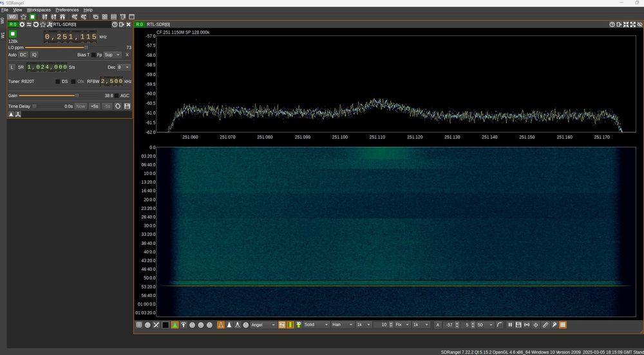Click the add feature gears icon
This screenshot has height=355, width=644.
pos(74,17)
